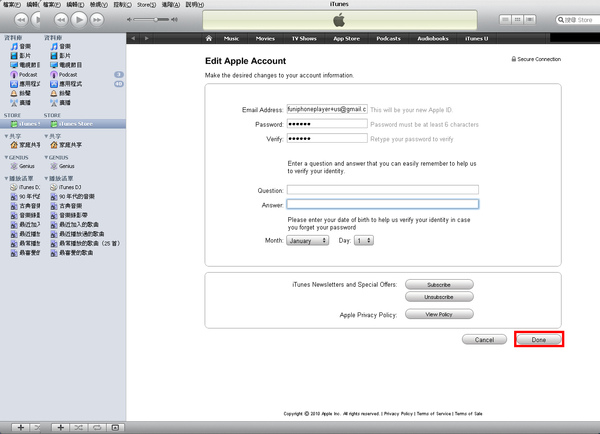Switch to Cover Flow view button
Screen dimensions: 600x434
pyautogui.click(x=530, y=20)
